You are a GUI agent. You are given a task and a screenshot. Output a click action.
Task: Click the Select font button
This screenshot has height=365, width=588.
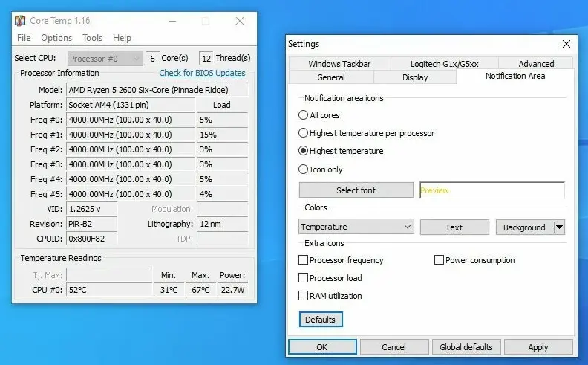click(x=356, y=190)
